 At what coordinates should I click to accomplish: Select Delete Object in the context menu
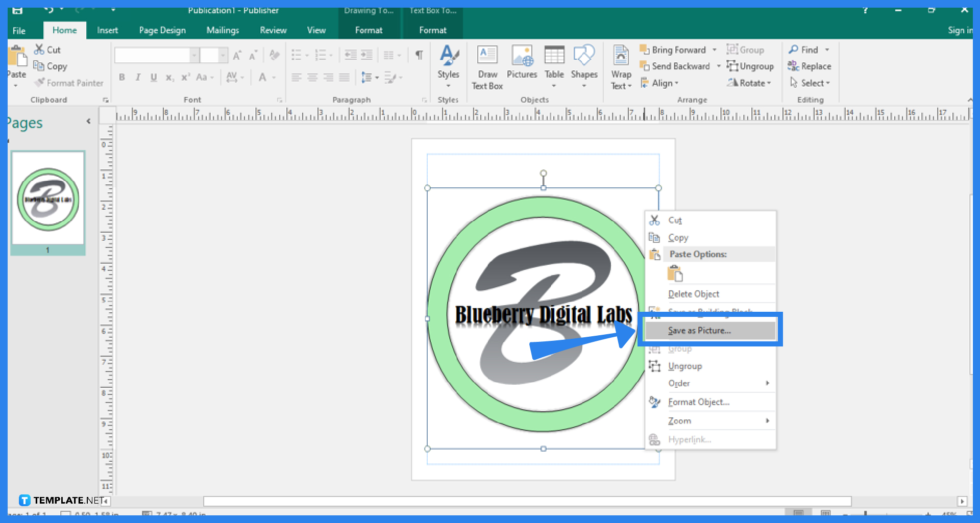(x=693, y=293)
